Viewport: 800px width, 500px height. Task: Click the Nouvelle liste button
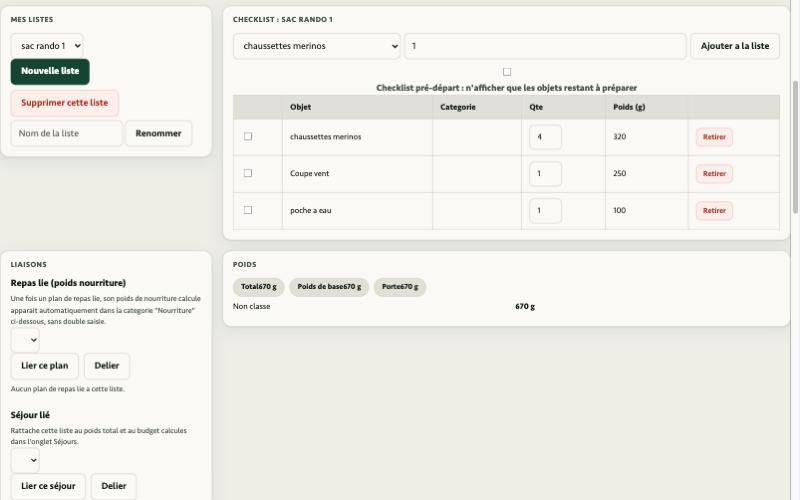(x=50, y=71)
